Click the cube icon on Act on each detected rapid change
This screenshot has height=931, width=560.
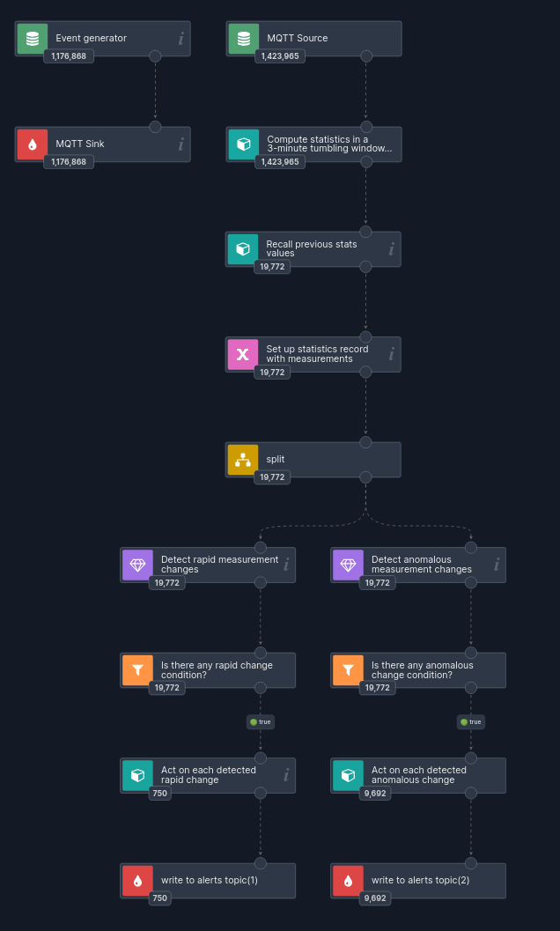[137, 775]
